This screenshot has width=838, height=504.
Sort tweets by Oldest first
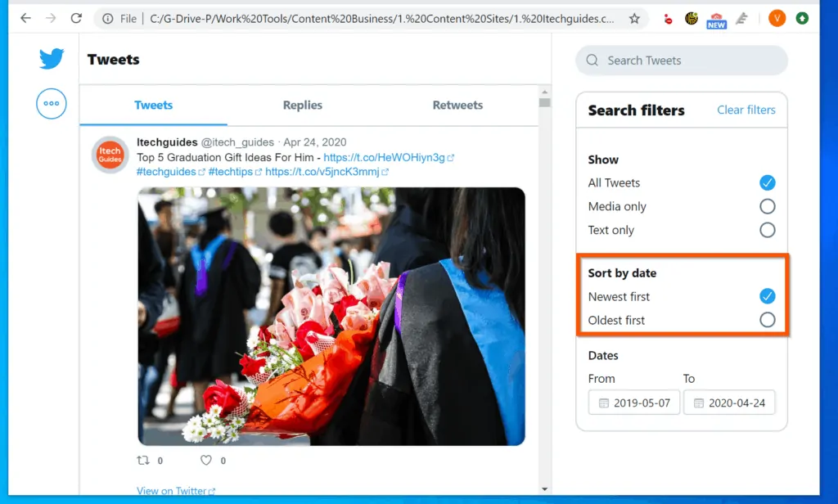[x=767, y=320]
